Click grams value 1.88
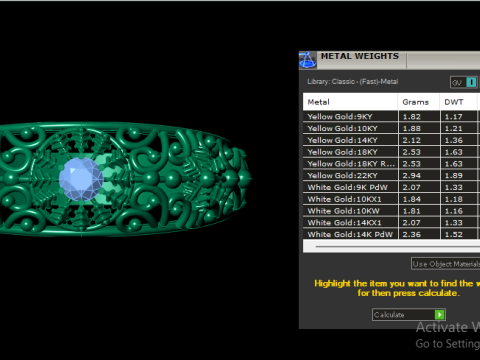Screen dimensions: 480x360 412,128
